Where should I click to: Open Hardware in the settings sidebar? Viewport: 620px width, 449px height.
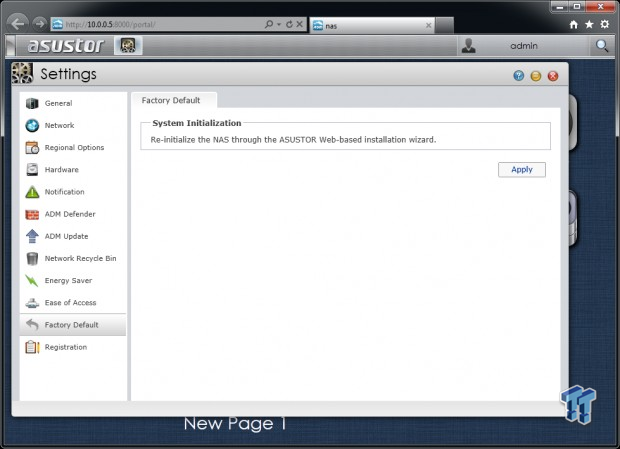pos(73,170)
